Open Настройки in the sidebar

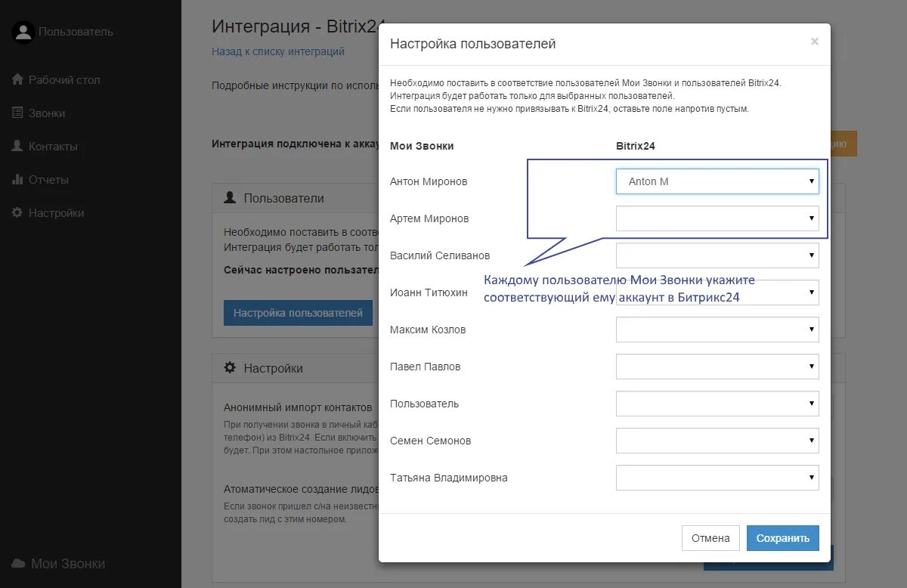pyautogui.click(x=56, y=213)
